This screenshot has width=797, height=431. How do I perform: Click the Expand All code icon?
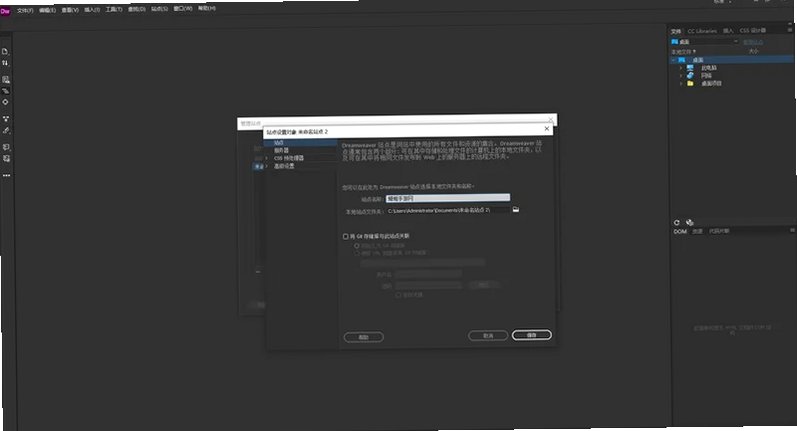[6, 119]
